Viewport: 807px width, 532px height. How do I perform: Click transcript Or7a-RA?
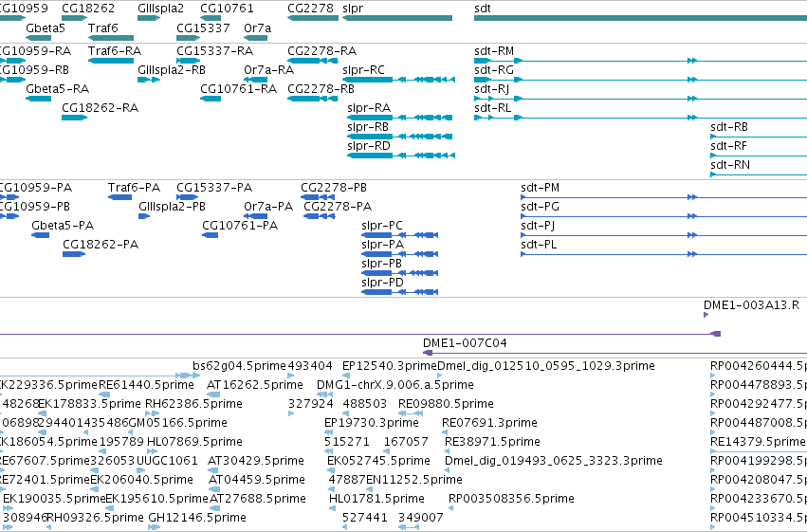[268, 70]
